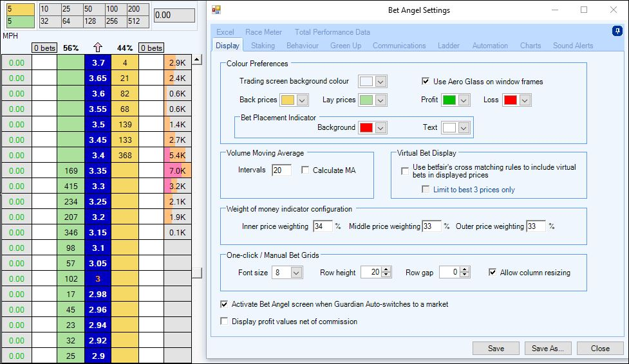The width and height of the screenshot is (629, 364).
Task: Click the green lay stake field showing 5
Action: [20, 21]
